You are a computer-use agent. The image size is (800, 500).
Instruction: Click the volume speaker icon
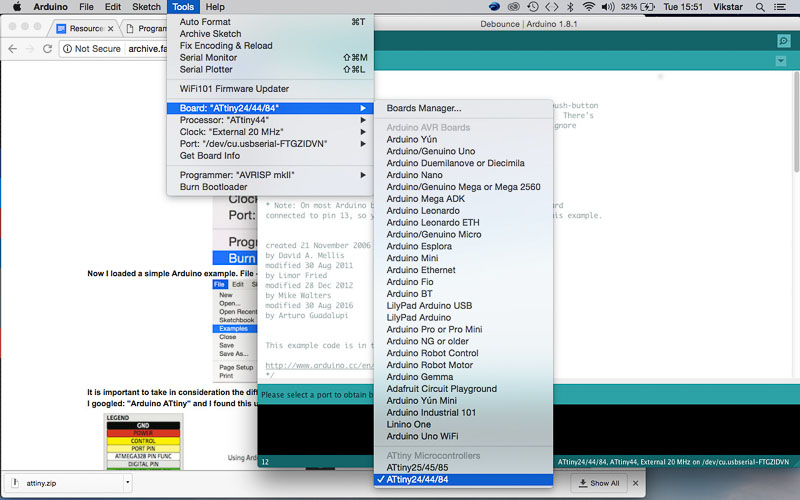click(607, 7)
